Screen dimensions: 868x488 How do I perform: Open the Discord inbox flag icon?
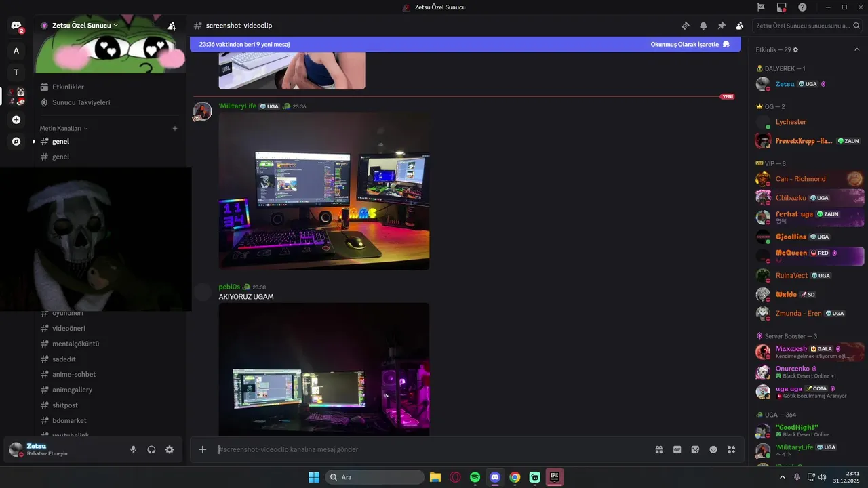click(x=761, y=7)
